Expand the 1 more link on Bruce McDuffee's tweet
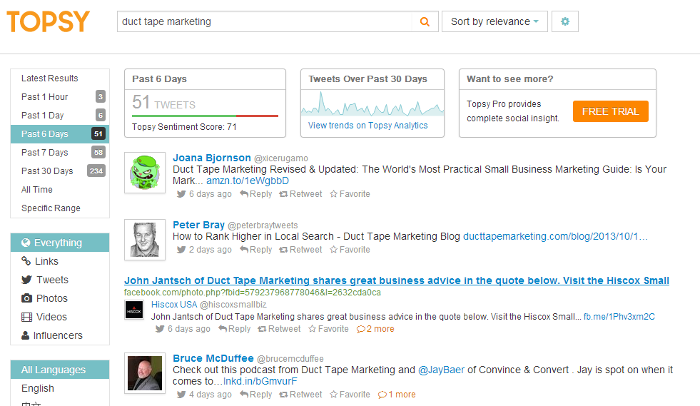 tap(396, 394)
